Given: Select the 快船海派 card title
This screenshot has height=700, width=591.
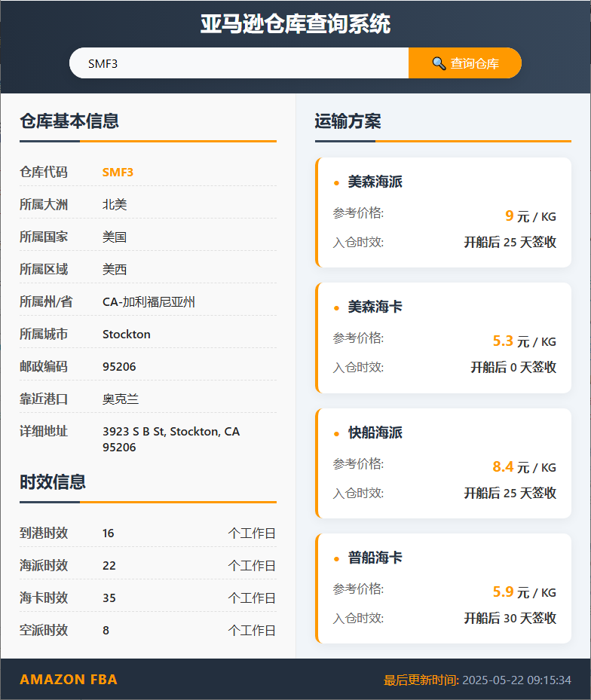Looking at the screenshot, I should click(x=375, y=433).
